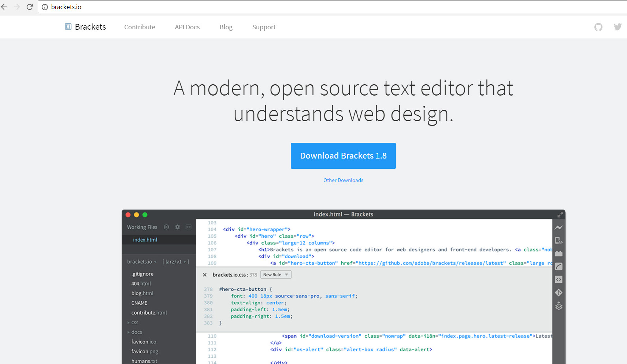This screenshot has width=627, height=364.
Task: Open favicon.ico in file tree
Action: [144, 342]
